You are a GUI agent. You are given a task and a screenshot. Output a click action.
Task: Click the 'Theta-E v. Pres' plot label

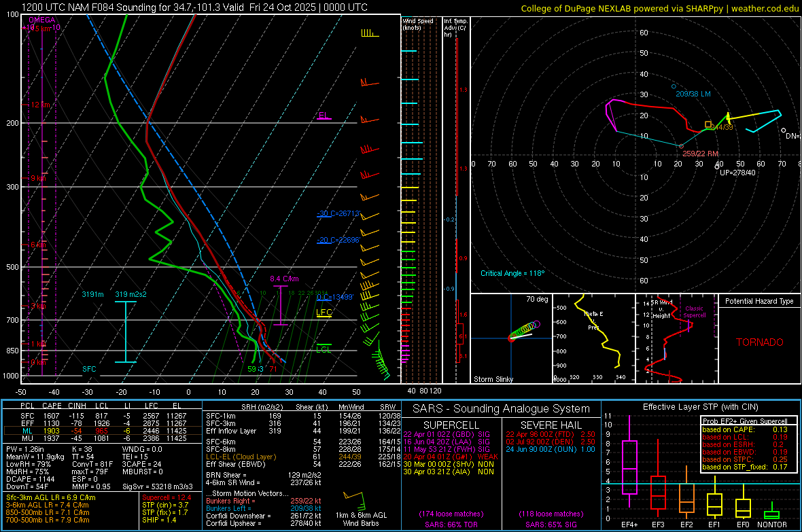tap(593, 320)
